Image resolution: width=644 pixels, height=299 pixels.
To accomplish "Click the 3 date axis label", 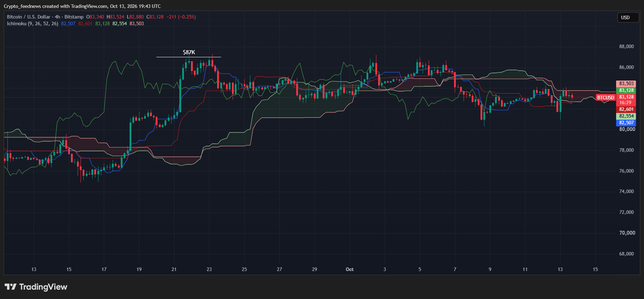I will tap(385, 269).
